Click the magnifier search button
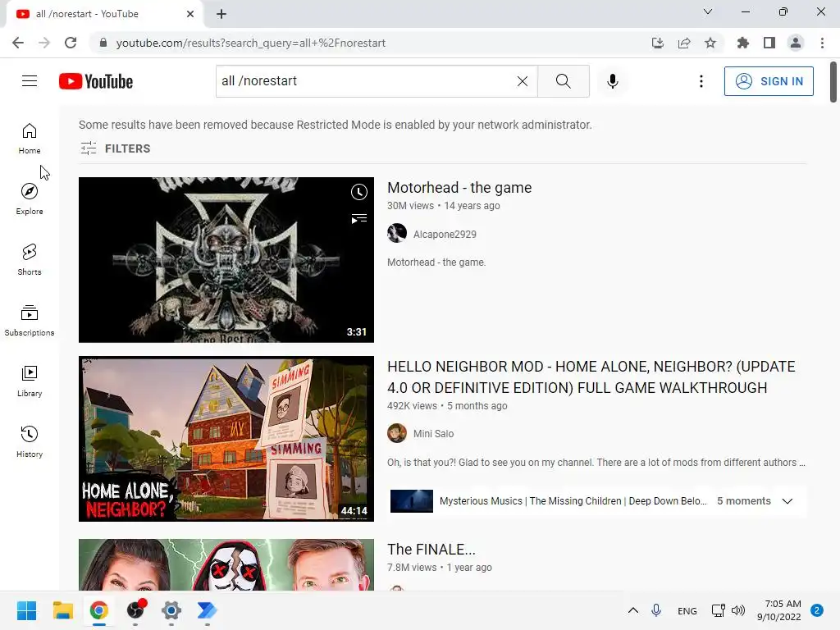This screenshot has height=630, width=840. point(563,81)
